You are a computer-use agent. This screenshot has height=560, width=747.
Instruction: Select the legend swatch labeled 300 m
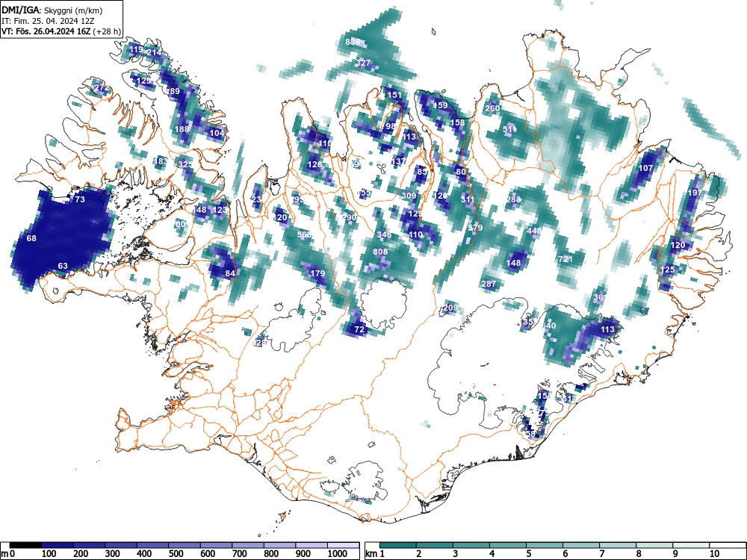[x=120, y=545]
